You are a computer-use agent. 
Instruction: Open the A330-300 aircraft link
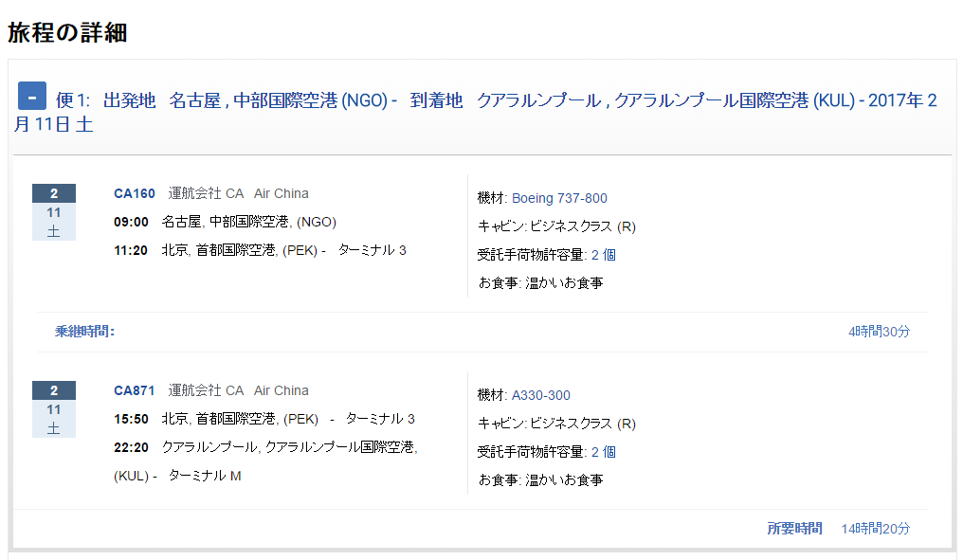click(540, 395)
